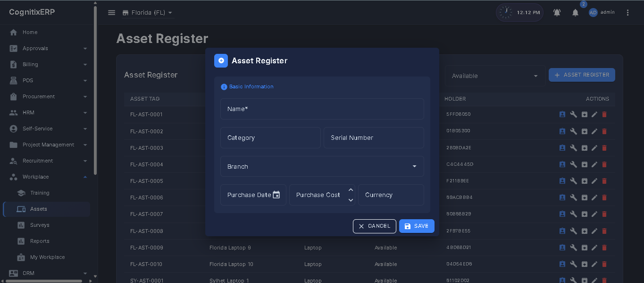
Task: Click CognitixERP logo text
Action: point(32,12)
